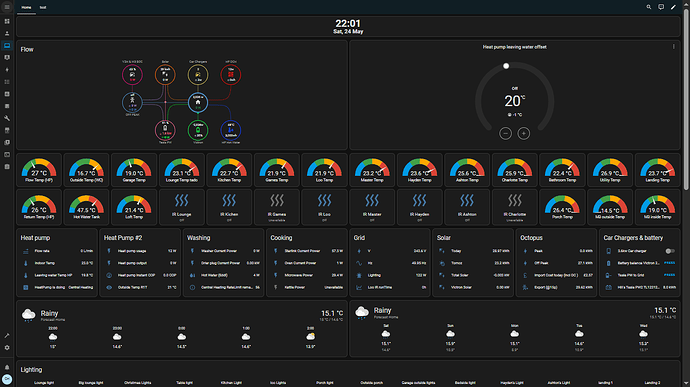Open the Energy lightning sidebar icon
Image resolution: width=690 pixels, height=387 pixels.
point(7,70)
